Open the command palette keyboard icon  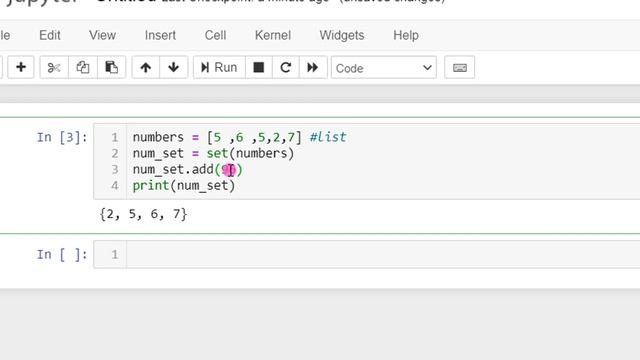click(x=460, y=67)
